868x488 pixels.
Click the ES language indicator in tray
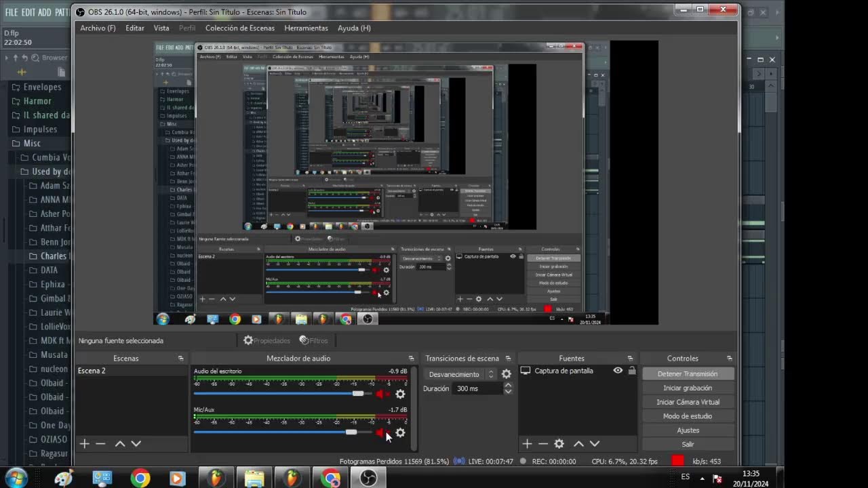click(686, 477)
